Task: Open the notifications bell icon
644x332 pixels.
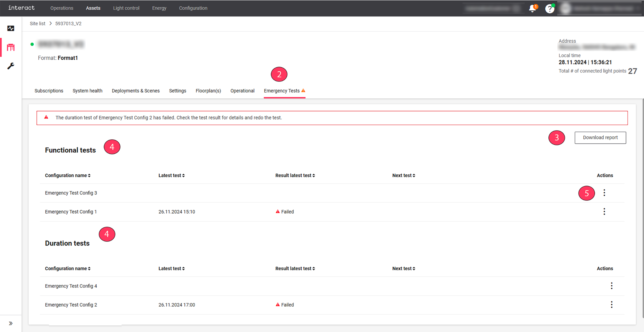Action: click(532, 9)
